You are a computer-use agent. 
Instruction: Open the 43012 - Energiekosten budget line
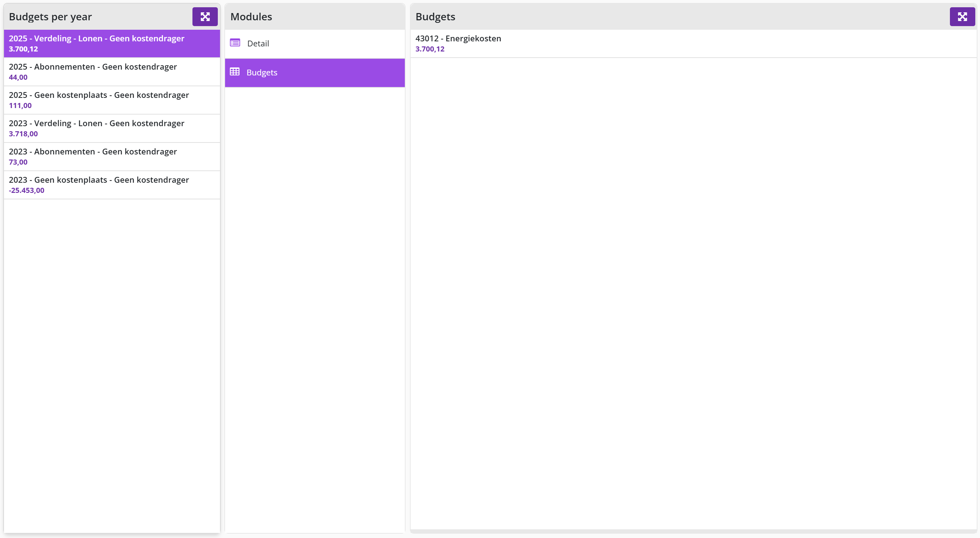[x=693, y=44]
